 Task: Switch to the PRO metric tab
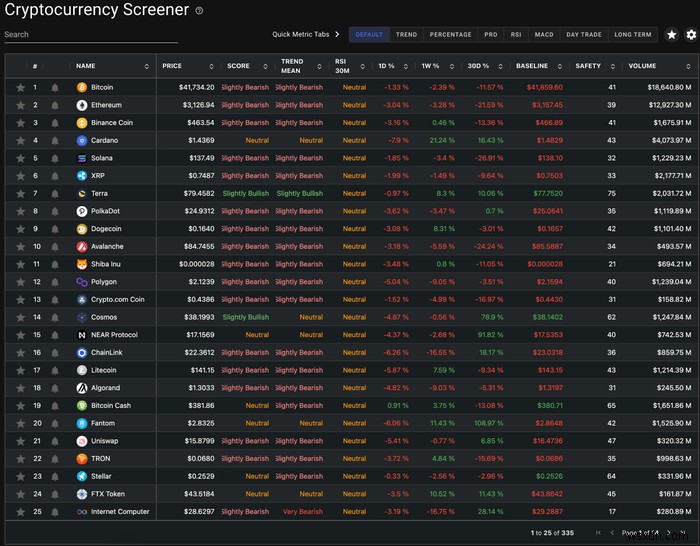point(491,34)
